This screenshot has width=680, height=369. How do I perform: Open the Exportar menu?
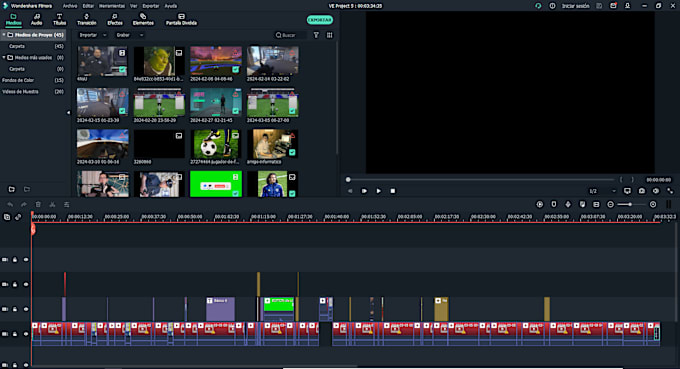[151, 6]
